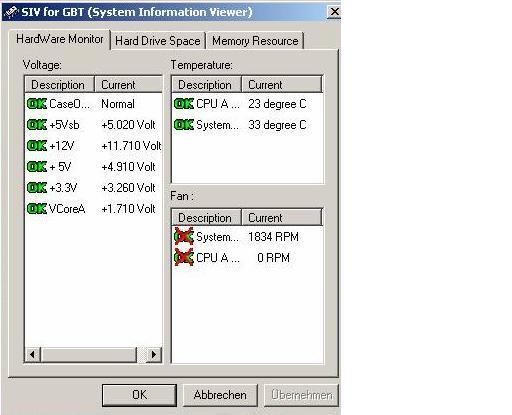Viewport: 512px width, 415px height.
Task: Click the voltage list right scroll arrow
Action: (154, 354)
